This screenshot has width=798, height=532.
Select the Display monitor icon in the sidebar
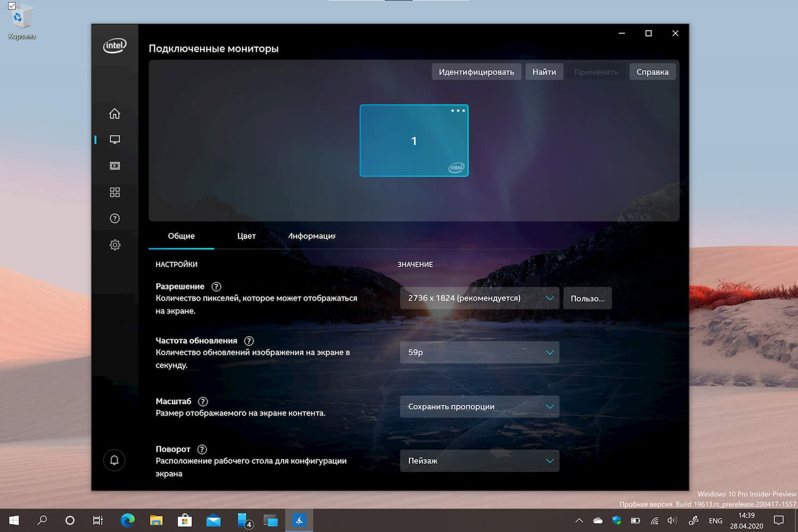(x=114, y=139)
